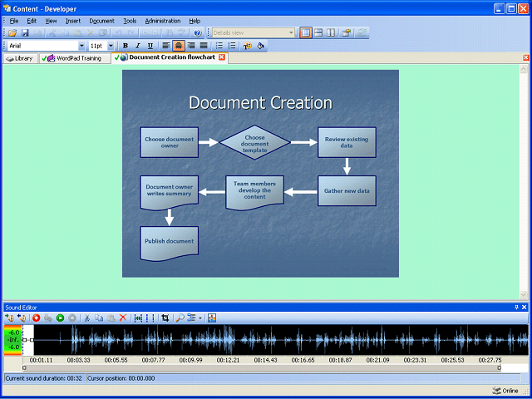Screen dimensions: 532x399
Task: Switch to the WordPad Training tab
Action: pyautogui.click(x=74, y=58)
